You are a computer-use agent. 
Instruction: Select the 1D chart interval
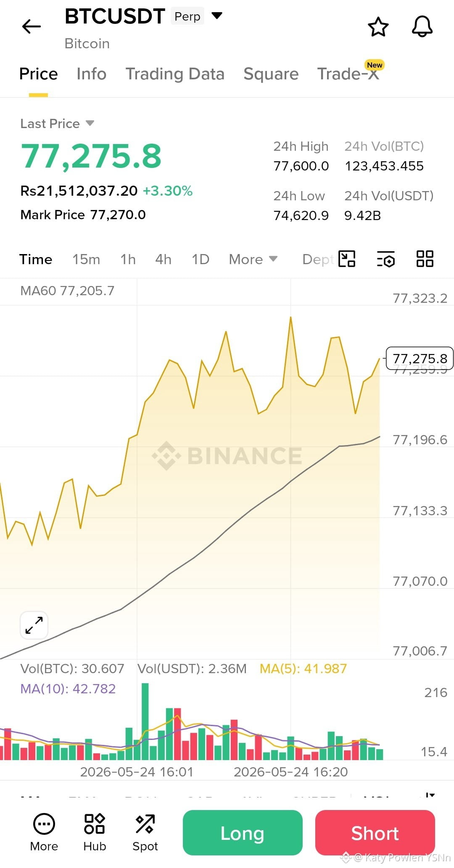click(x=201, y=259)
